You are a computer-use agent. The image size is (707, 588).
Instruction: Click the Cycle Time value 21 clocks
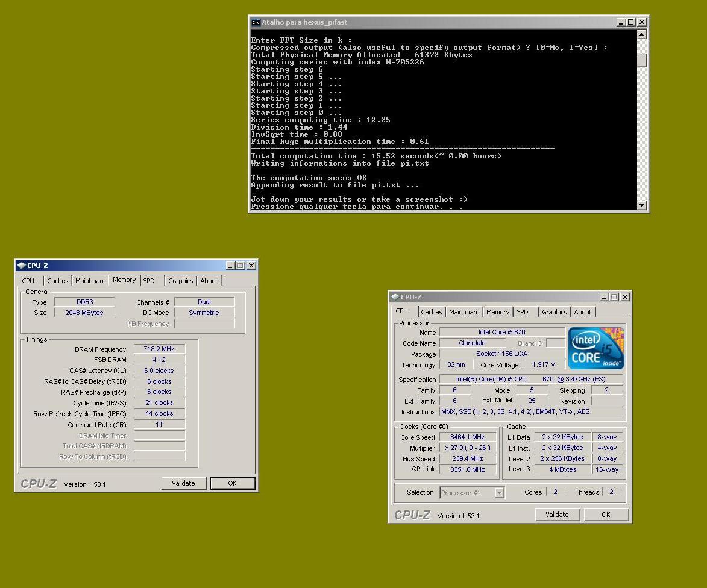click(x=159, y=403)
